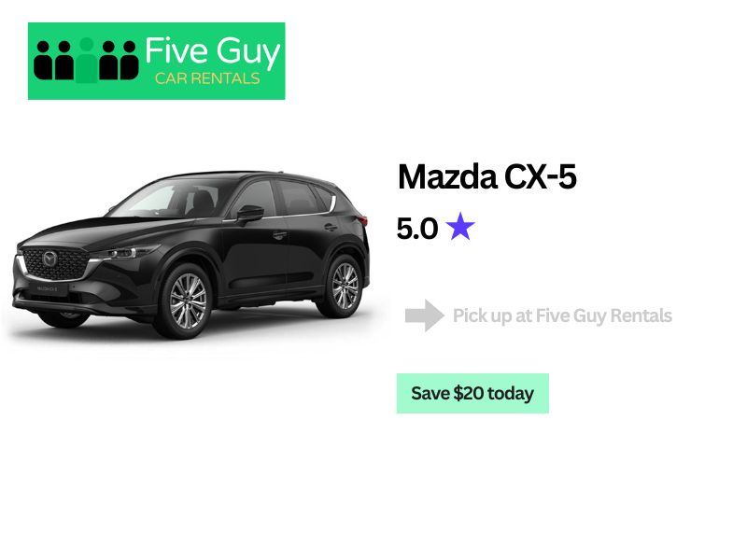
Task: Open the Pick up at Five Guy Rentals link
Action: click(562, 315)
